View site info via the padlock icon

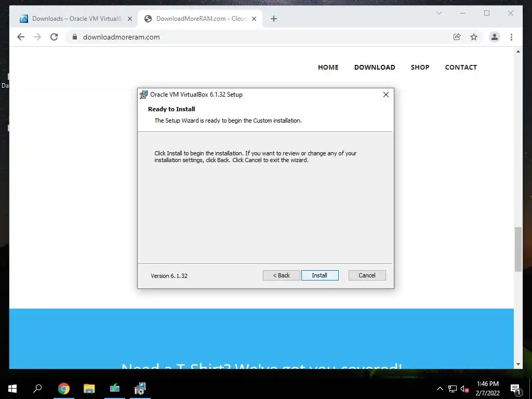[x=75, y=37]
